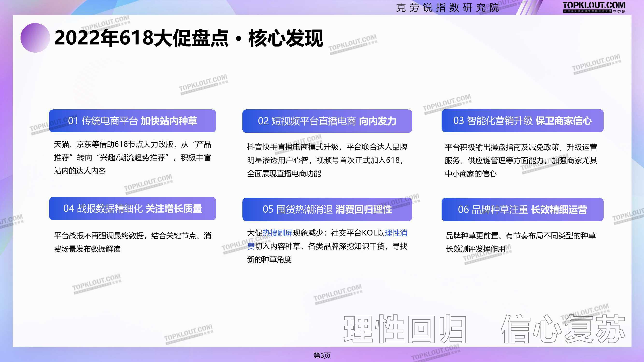Click the purple circle beside the slide title

[35, 38]
